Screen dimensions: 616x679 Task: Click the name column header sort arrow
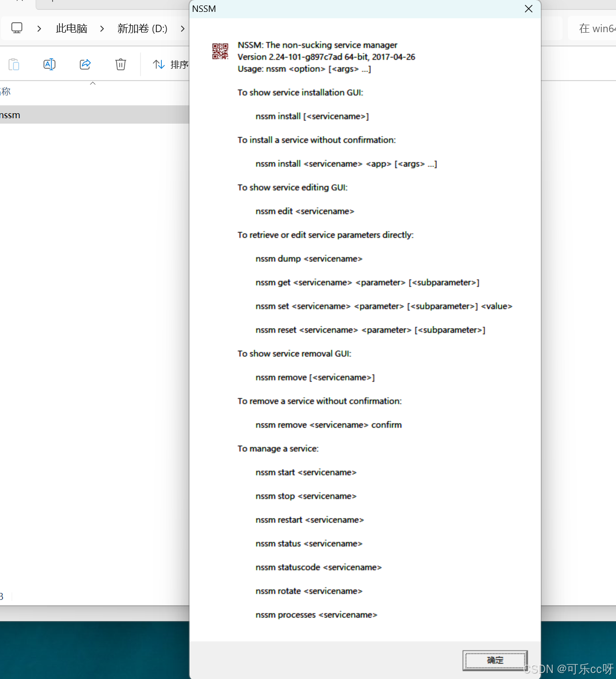coord(93,83)
